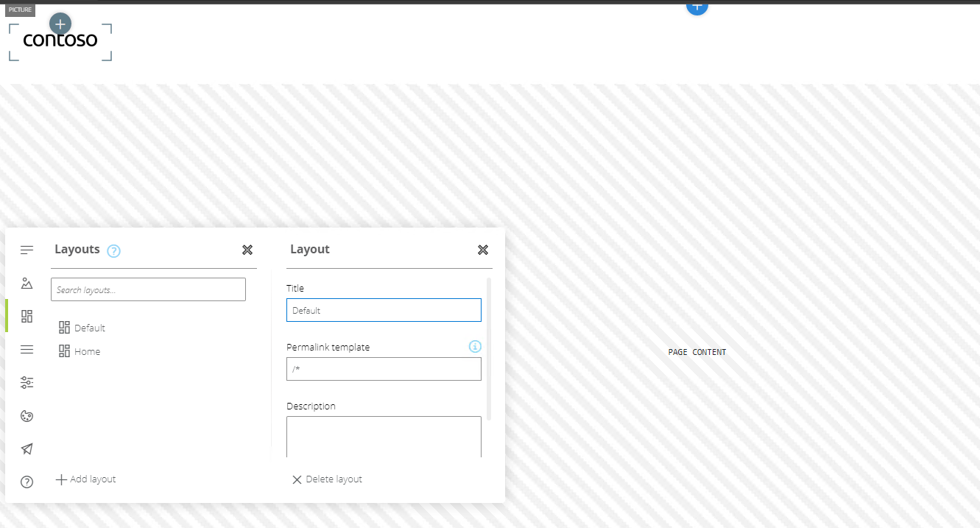Viewport: 980px width, 528px height.
Task: Click the info icon beside Permalink template
Action: [475, 346]
